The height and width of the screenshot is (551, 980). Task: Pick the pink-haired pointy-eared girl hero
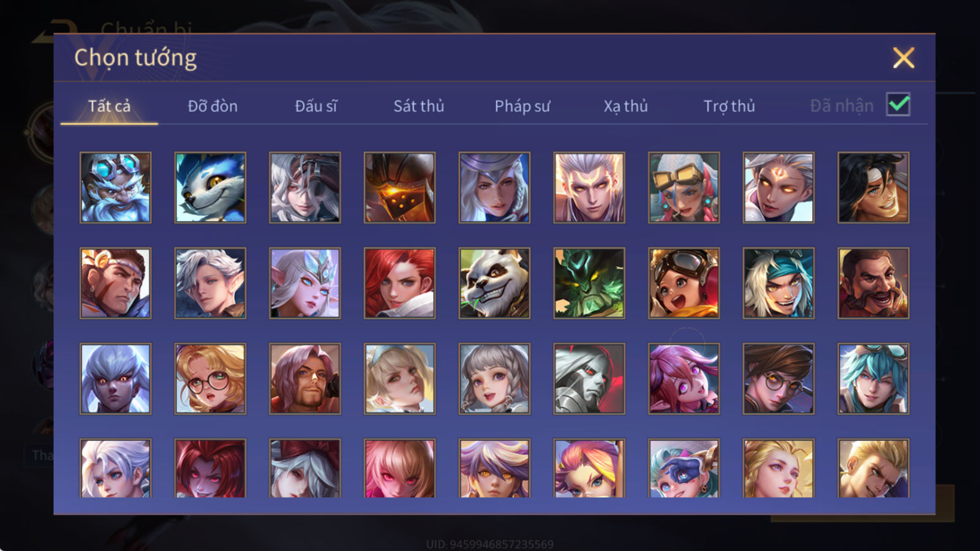coord(684,378)
